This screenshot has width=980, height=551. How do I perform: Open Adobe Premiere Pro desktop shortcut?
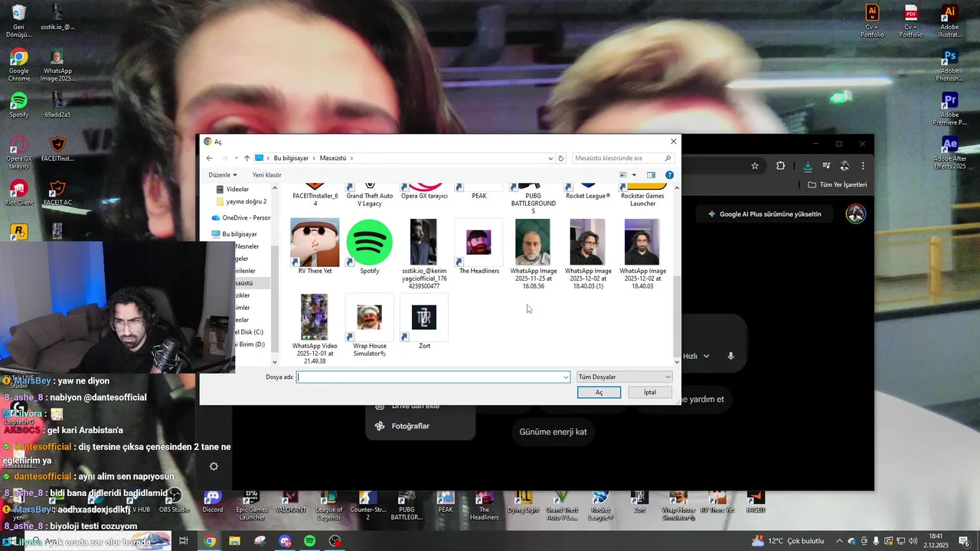coord(949,109)
